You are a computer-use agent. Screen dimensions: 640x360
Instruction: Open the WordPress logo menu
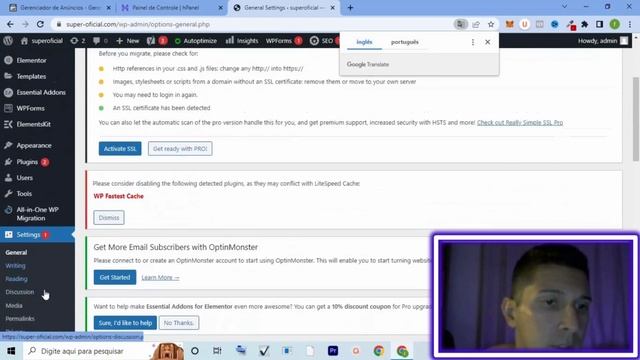coord(8,41)
